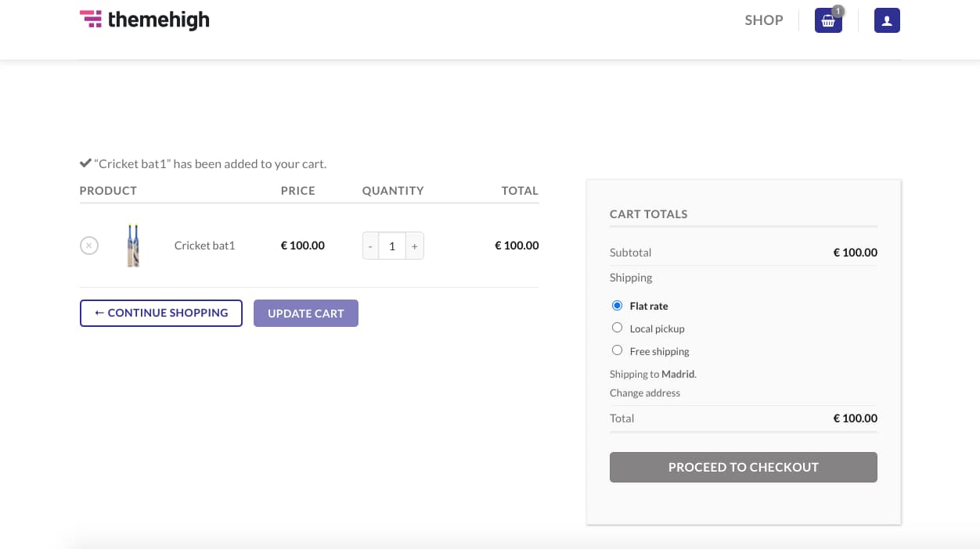
Task: Click the cart item count badge
Action: (x=838, y=11)
